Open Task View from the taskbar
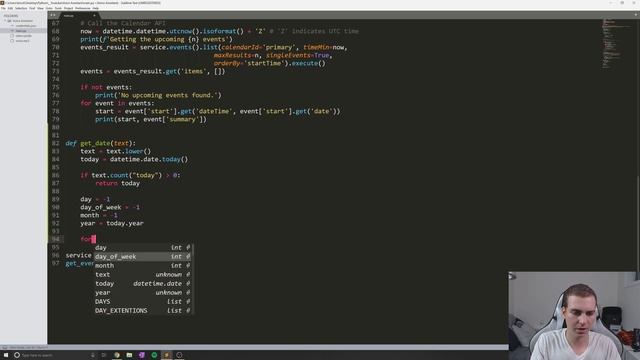This screenshot has height=360, width=640. (103, 355)
